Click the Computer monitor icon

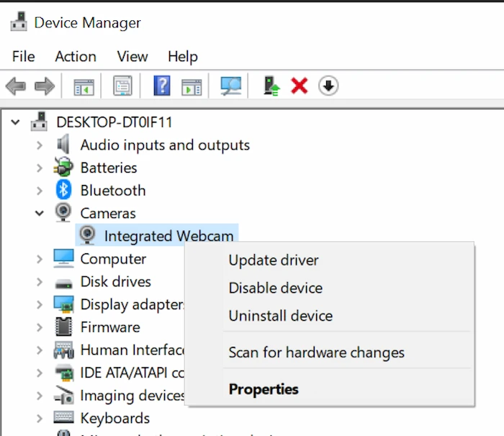pyautogui.click(x=63, y=258)
